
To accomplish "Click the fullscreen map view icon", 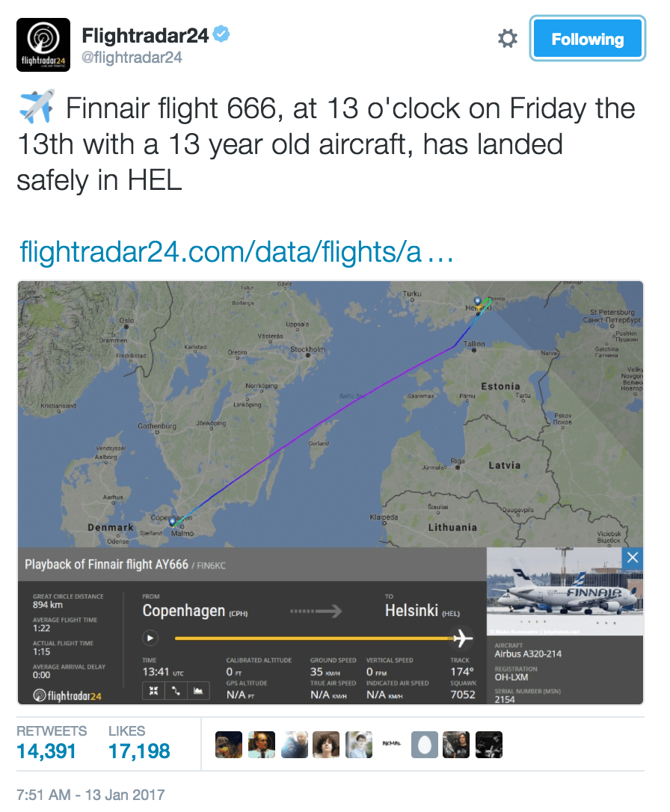I will pos(153,690).
